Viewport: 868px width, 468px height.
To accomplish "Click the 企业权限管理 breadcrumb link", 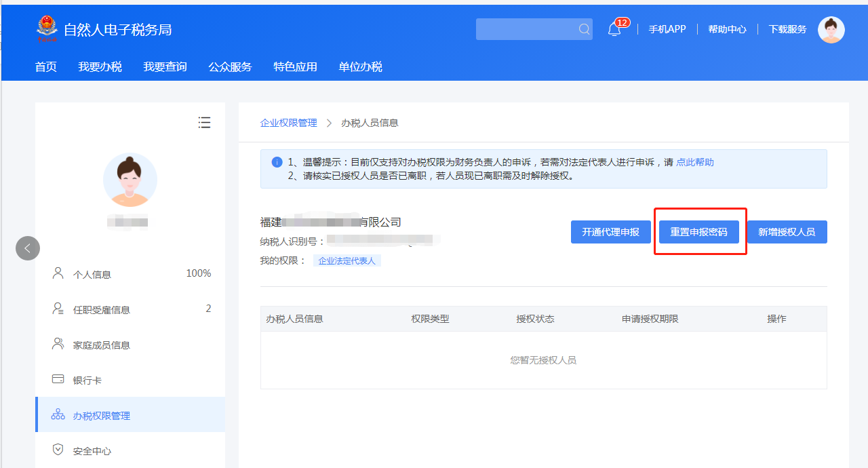I will (288, 123).
